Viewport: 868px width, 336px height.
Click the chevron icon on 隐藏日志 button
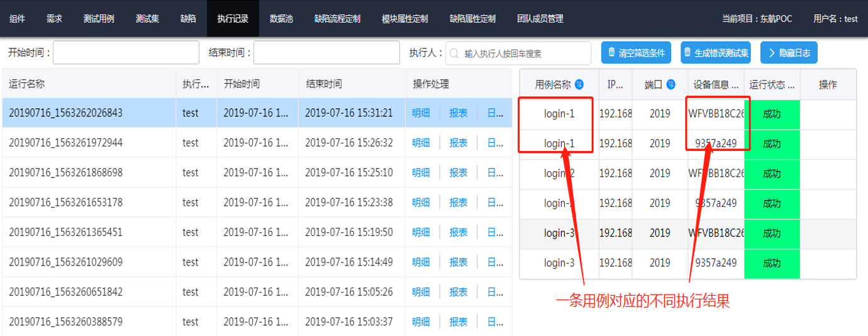(x=771, y=53)
